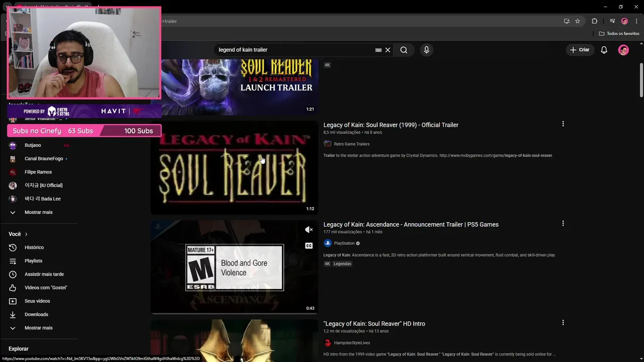Open the Butjaoo subscription
The width and height of the screenshot is (644, 362).
(x=33, y=145)
